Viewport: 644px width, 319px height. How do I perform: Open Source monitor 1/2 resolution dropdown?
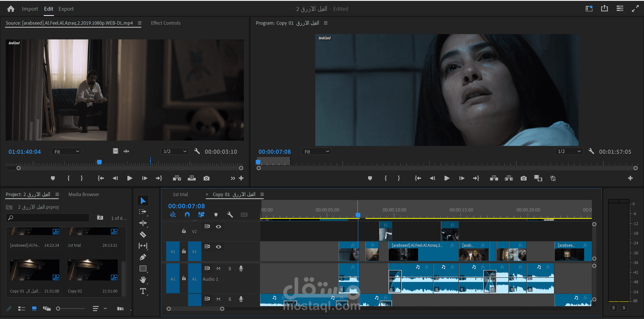pyautogui.click(x=175, y=151)
